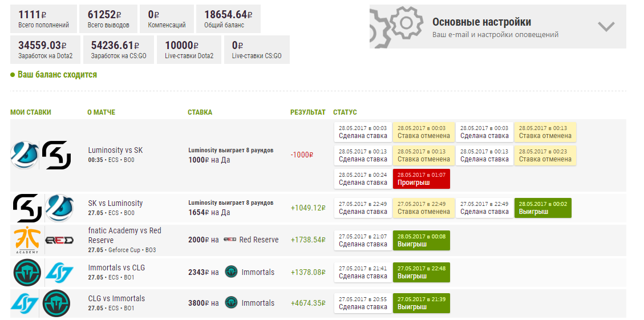
Task: Click the О МАТЧЕ column header
Action: click(x=102, y=112)
